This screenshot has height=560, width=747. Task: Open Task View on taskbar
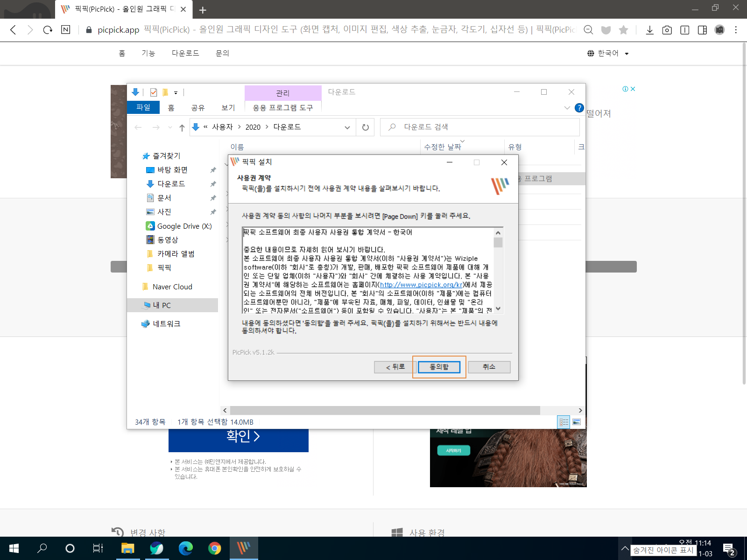click(x=98, y=548)
